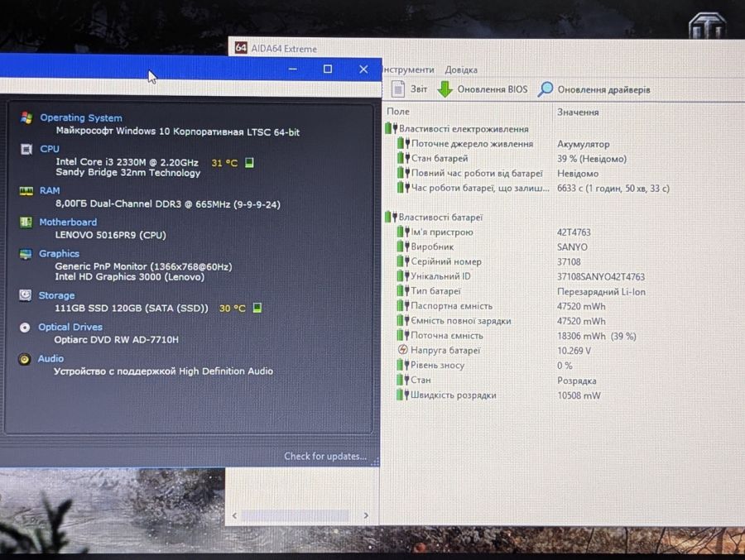Open the Інструменти menu in AIDA64

(x=408, y=69)
